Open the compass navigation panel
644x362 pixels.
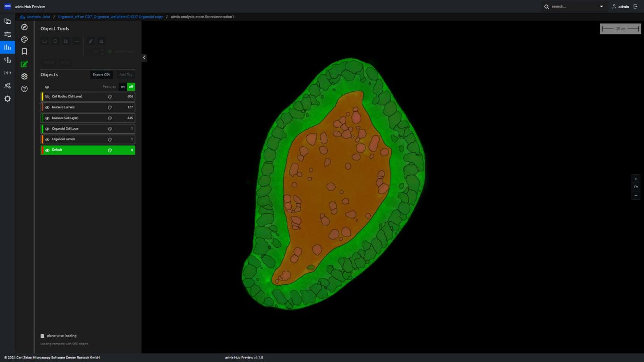[x=24, y=27]
